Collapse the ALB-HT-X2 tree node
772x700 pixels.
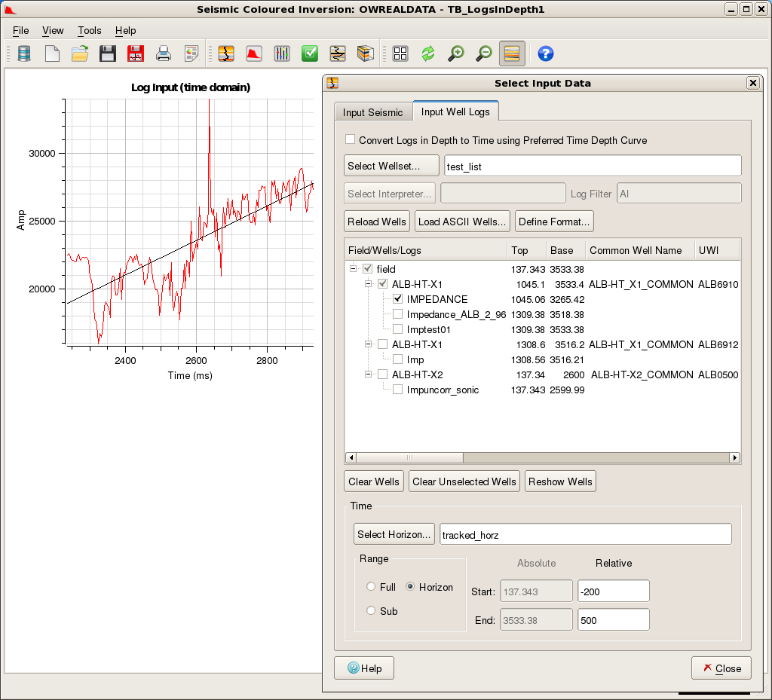click(x=368, y=374)
